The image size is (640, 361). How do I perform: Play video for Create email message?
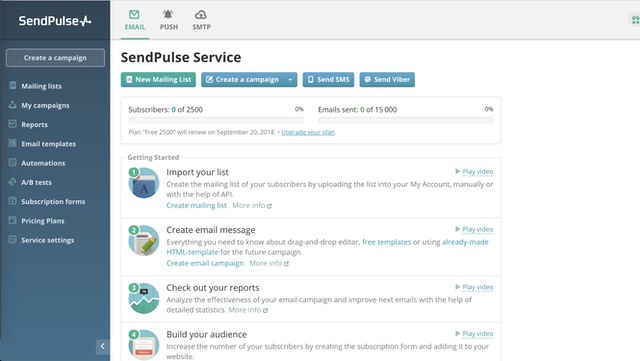coord(474,229)
